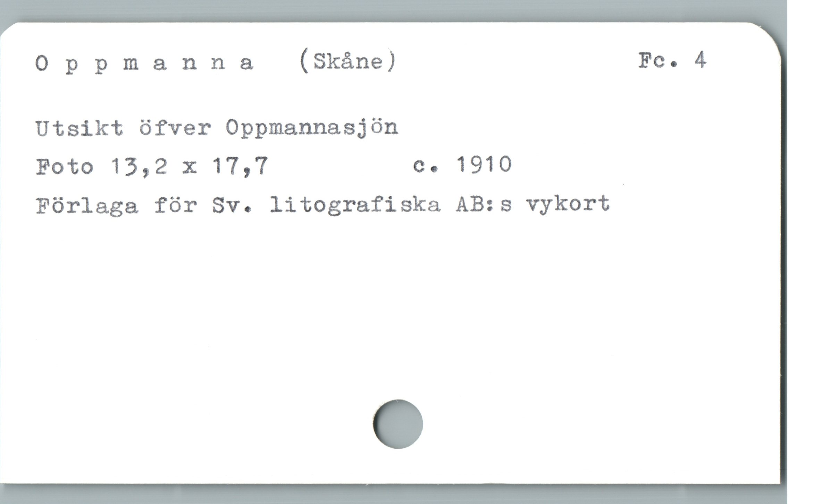Click the word vykort
Screen dimensions: 830x504
pyautogui.click(x=568, y=205)
